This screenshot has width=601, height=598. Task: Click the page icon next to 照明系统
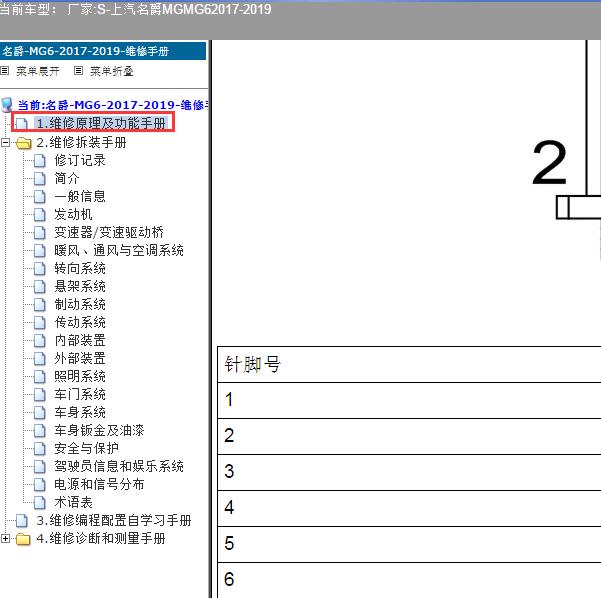click(x=39, y=377)
